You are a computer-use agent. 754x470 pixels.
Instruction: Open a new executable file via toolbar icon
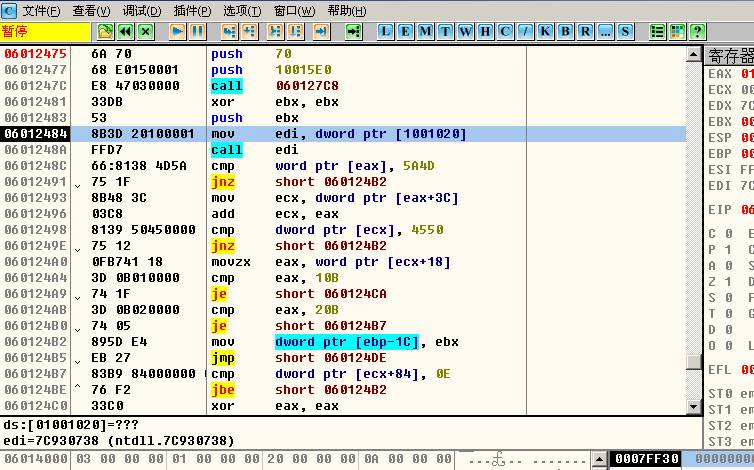pos(105,32)
